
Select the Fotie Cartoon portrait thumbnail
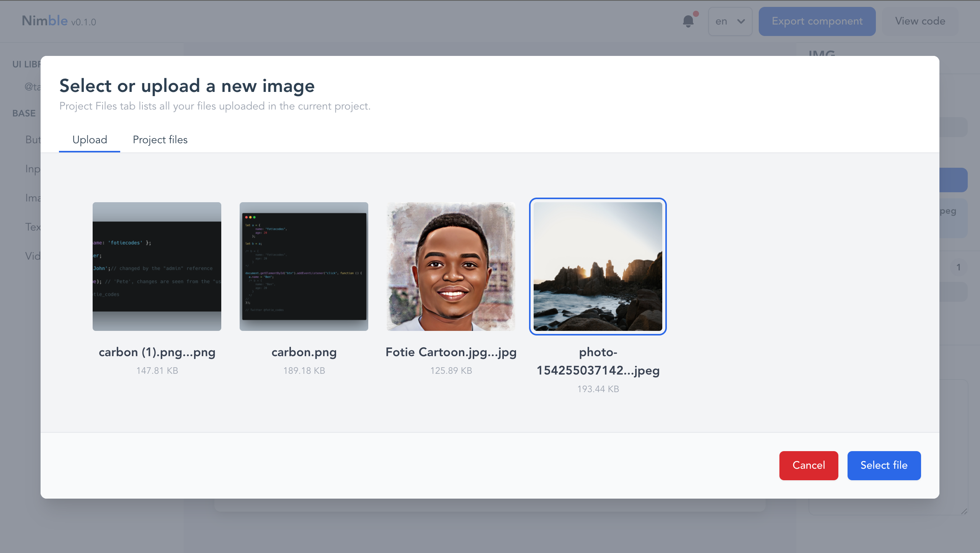(x=451, y=267)
